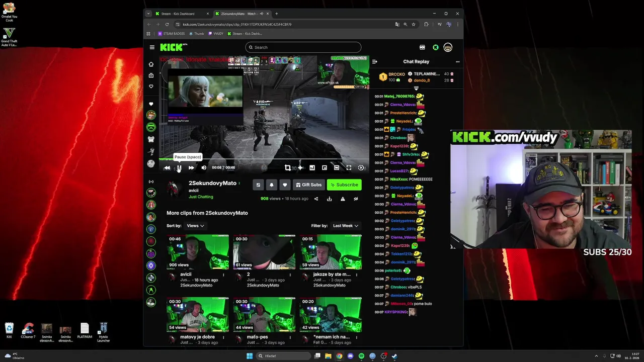The image size is (644, 362).
Task: Open Steam from the taskbar
Action: [x=394, y=356]
